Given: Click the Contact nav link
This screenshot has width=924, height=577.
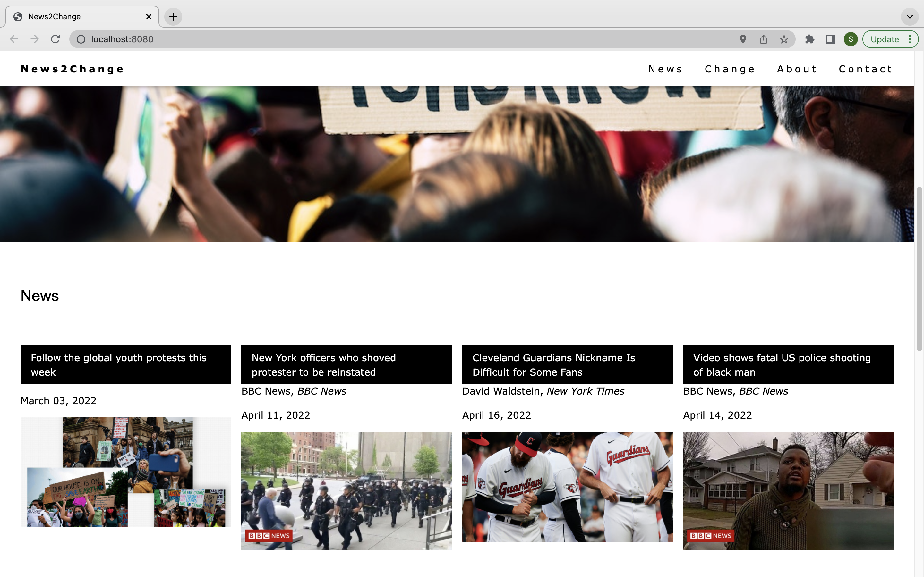Looking at the screenshot, I should click(x=866, y=69).
